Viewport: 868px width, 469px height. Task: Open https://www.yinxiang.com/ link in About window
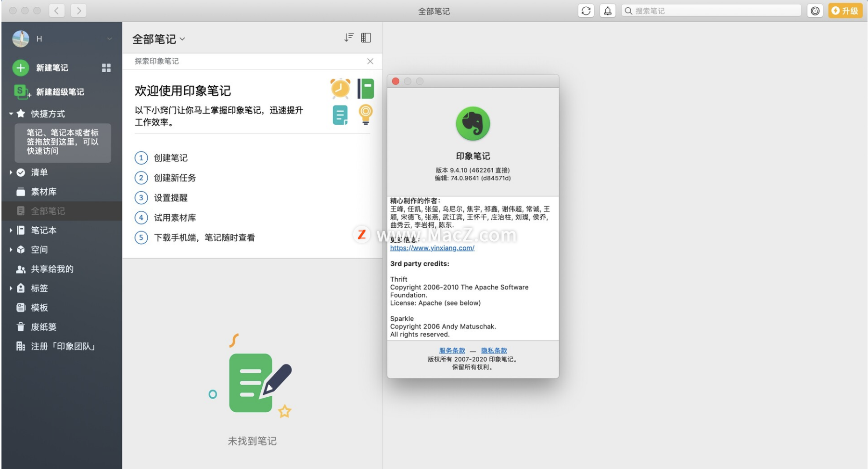pyautogui.click(x=432, y=248)
